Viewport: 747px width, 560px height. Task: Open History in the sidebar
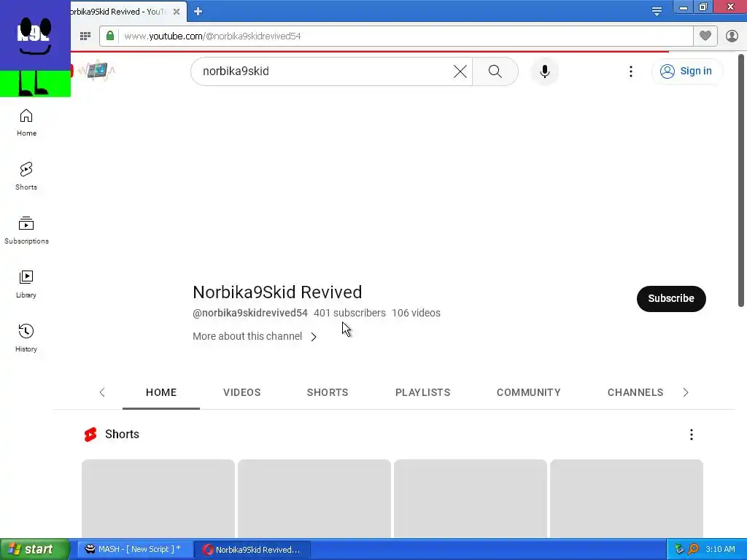[26, 338]
